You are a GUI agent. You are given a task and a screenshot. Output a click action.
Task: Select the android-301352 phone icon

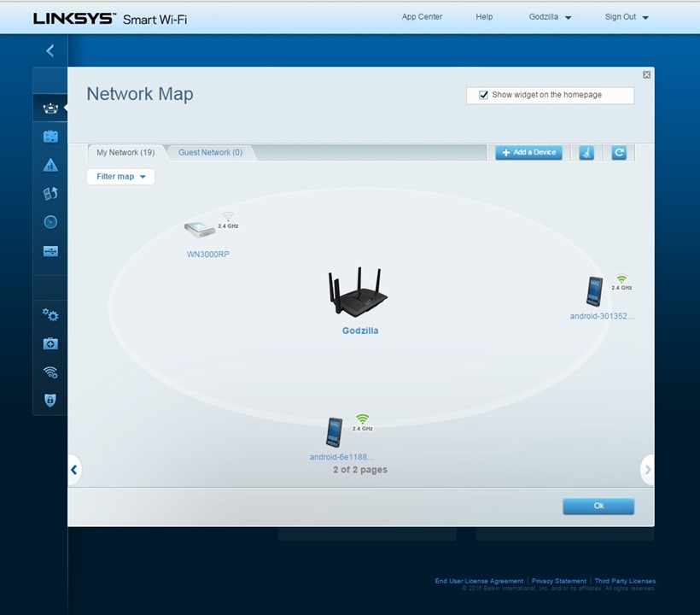click(594, 291)
